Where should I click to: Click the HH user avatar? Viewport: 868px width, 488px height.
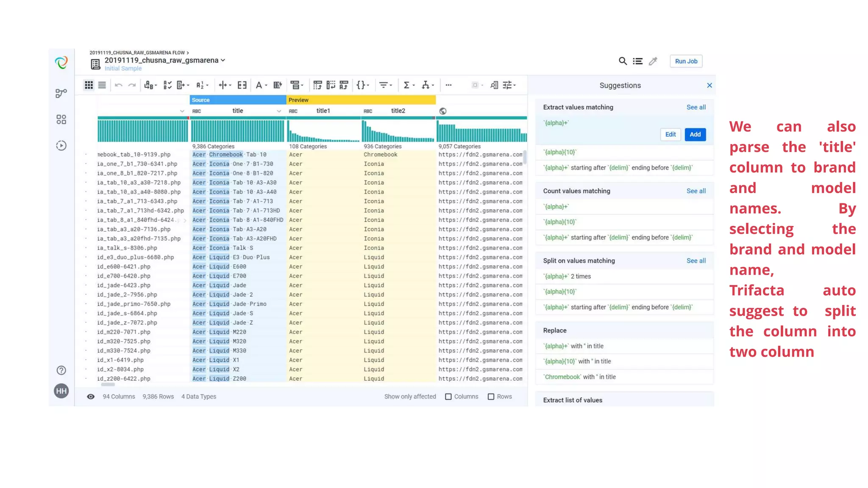tap(61, 391)
